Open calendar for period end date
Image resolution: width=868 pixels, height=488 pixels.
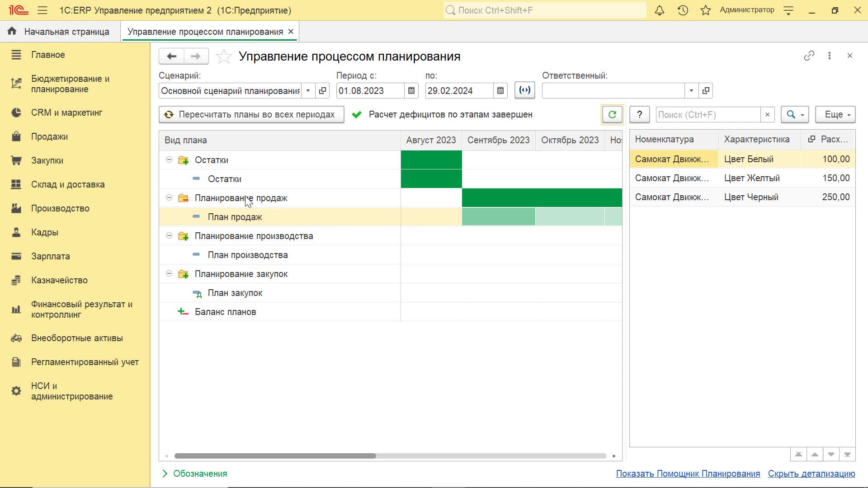[500, 91]
